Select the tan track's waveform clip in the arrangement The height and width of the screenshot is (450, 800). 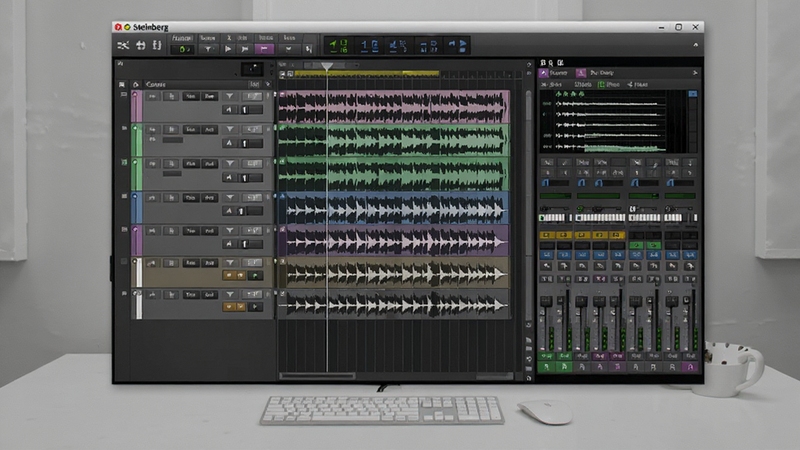pos(394,273)
